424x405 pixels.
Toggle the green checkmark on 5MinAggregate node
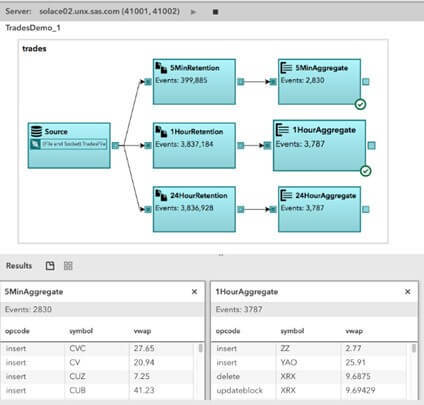coord(360,104)
